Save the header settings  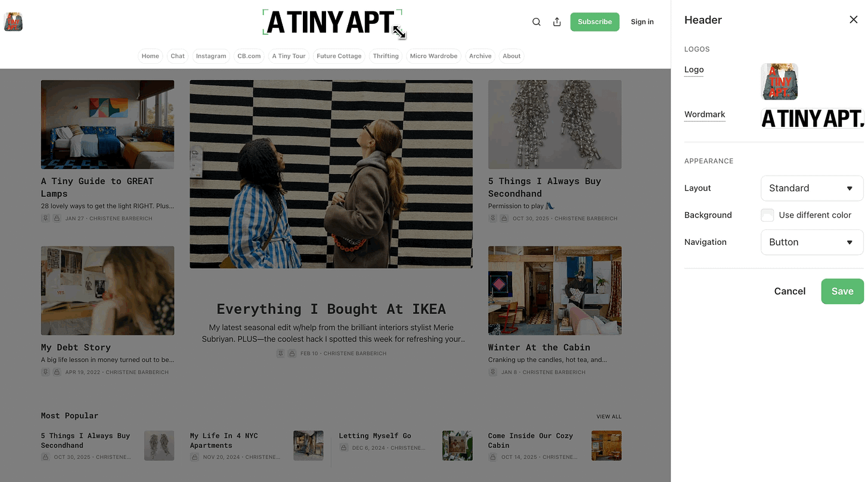pyautogui.click(x=842, y=291)
